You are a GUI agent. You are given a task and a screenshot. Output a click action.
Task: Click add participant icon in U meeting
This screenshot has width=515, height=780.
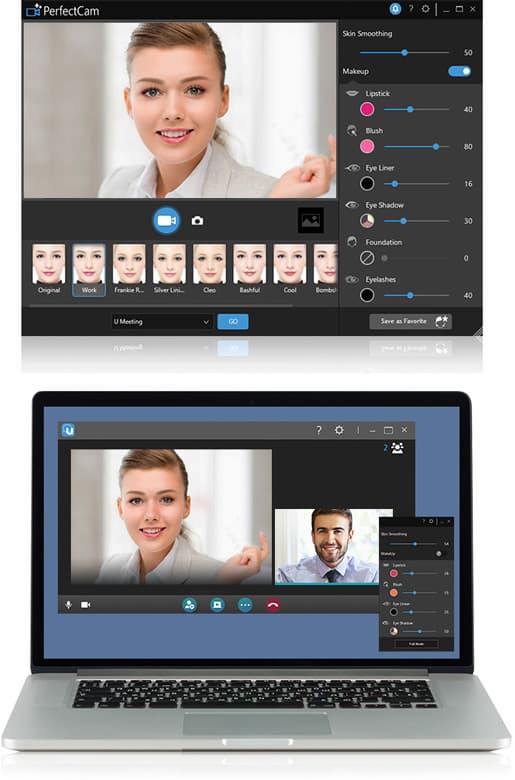pos(189,605)
